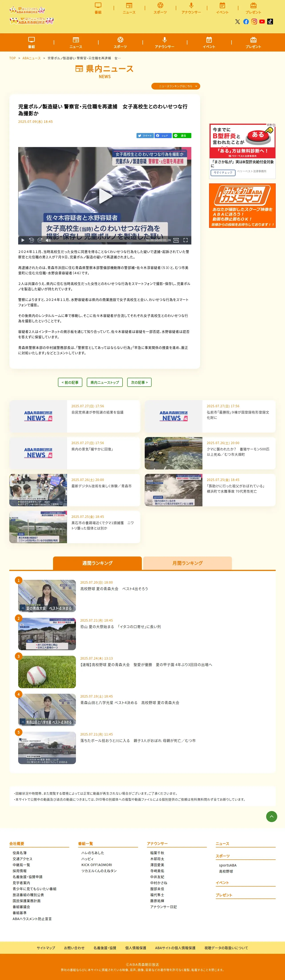Click アナウンサー text in top yellow menu

[x=191, y=12]
